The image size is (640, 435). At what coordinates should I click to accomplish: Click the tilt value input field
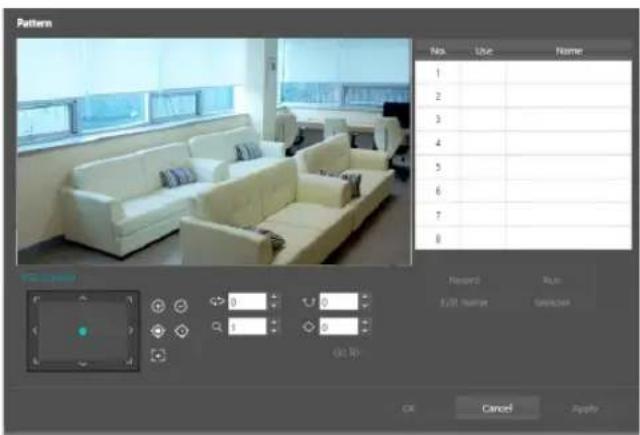(x=339, y=302)
